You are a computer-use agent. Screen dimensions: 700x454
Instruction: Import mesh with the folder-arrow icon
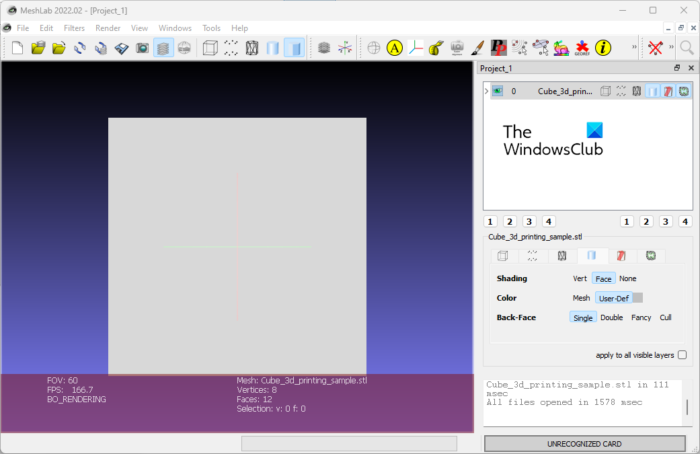click(x=59, y=48)
